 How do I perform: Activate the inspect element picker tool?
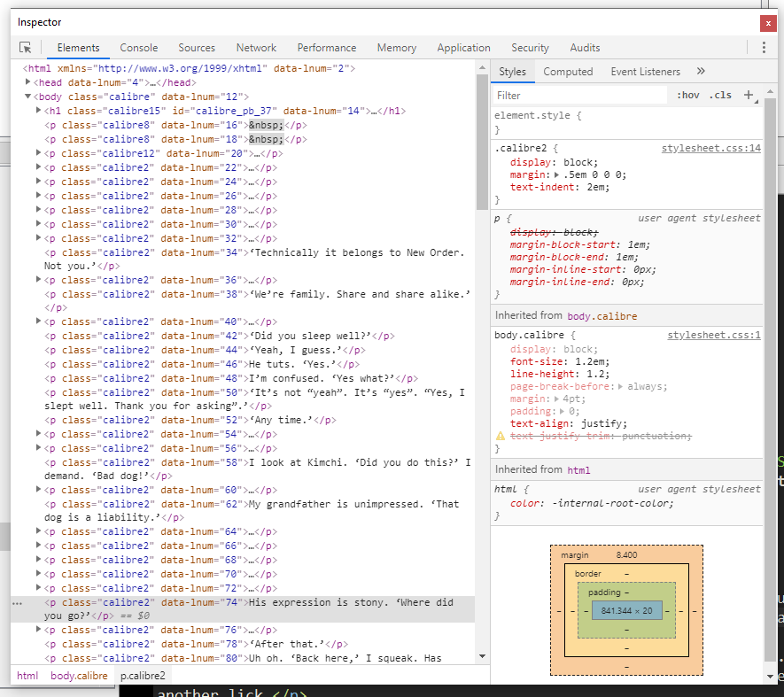pos(26,48)
